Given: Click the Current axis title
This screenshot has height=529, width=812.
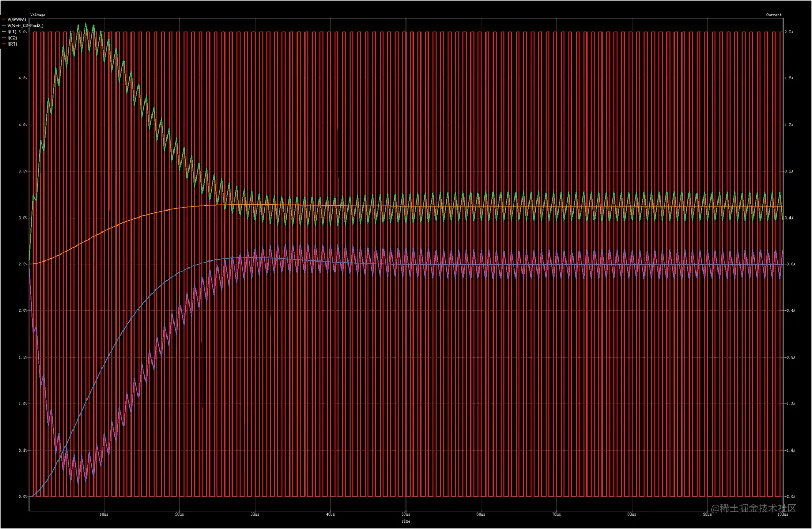Looking at the screenshot, I should click(774, 15).
